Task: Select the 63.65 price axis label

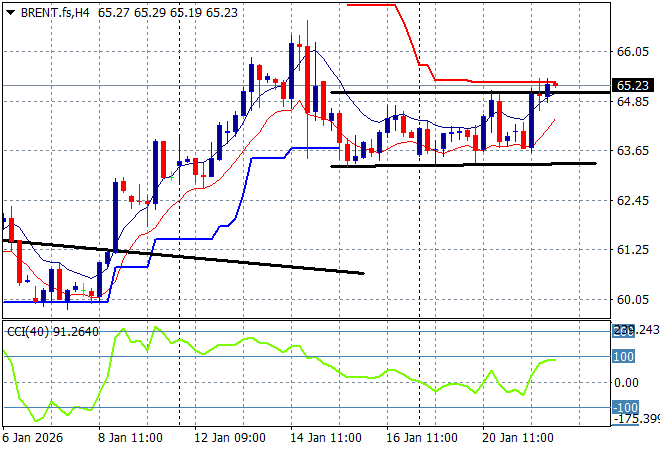Action: coord(633,151)
